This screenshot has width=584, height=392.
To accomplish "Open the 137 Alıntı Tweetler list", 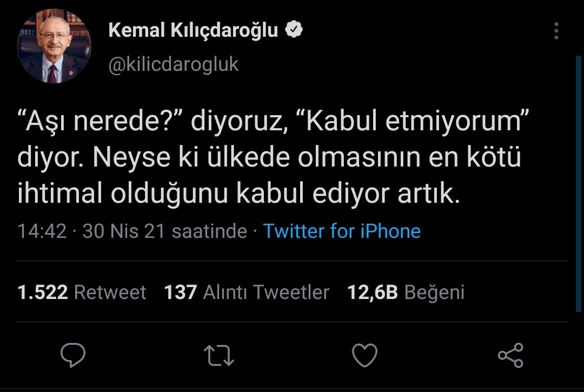I will (247, 292).
